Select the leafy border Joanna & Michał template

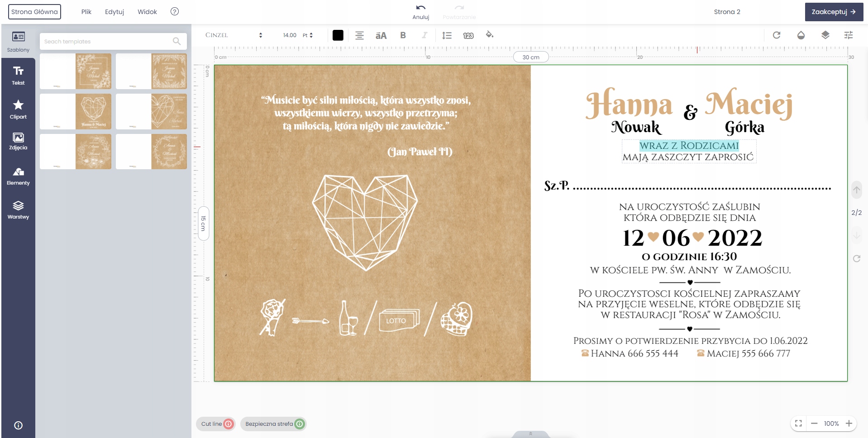tap(151, 71)
